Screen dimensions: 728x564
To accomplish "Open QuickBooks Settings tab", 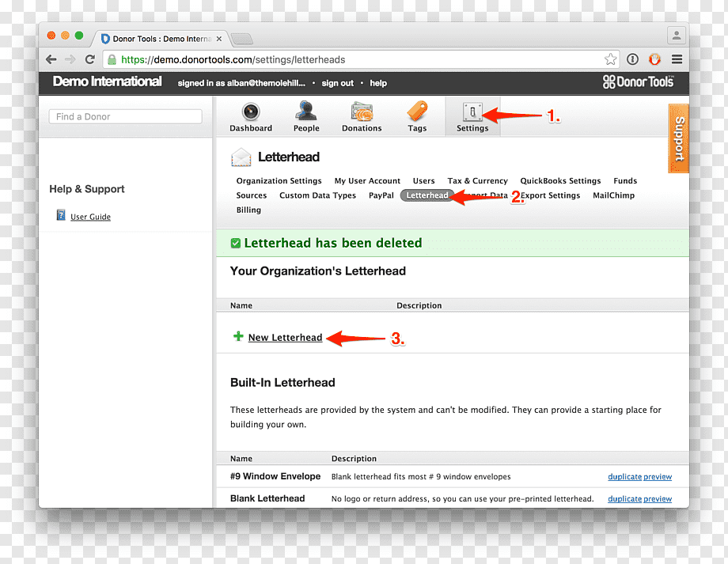I will point(560,181).
